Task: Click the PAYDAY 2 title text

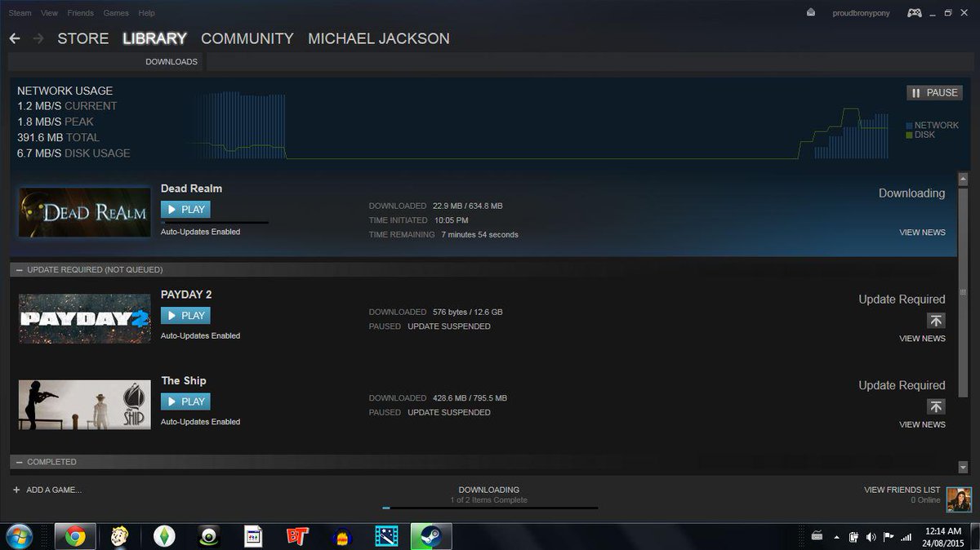Action: (186, 295)
